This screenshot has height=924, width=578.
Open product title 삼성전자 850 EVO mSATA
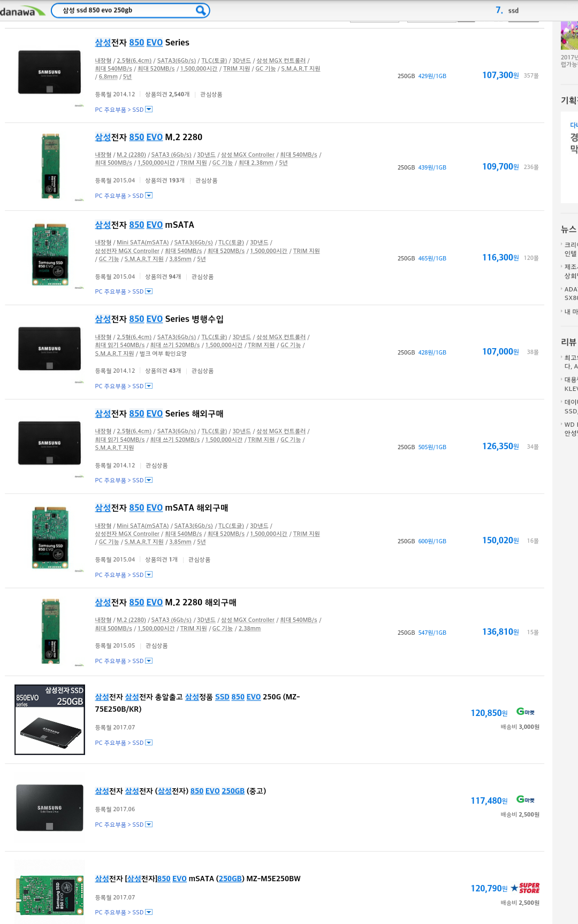tap(144, 225)
